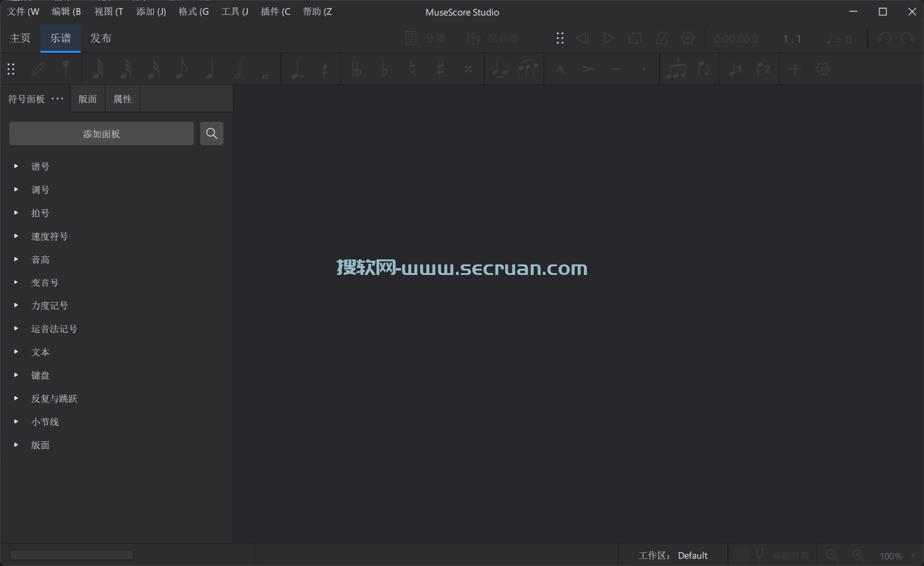
Task: Open the Parts (分谱) button
Action: pyautogui.click(x=426, y=38)
